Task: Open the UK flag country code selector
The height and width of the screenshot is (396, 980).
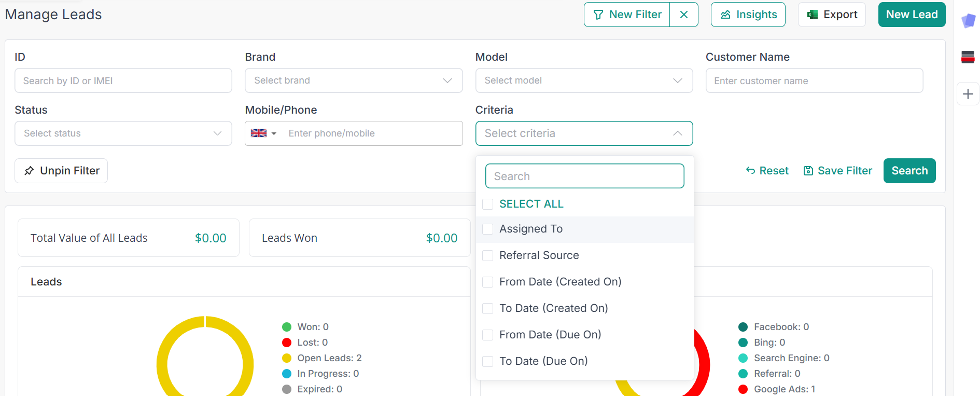Action: (263, 133)
